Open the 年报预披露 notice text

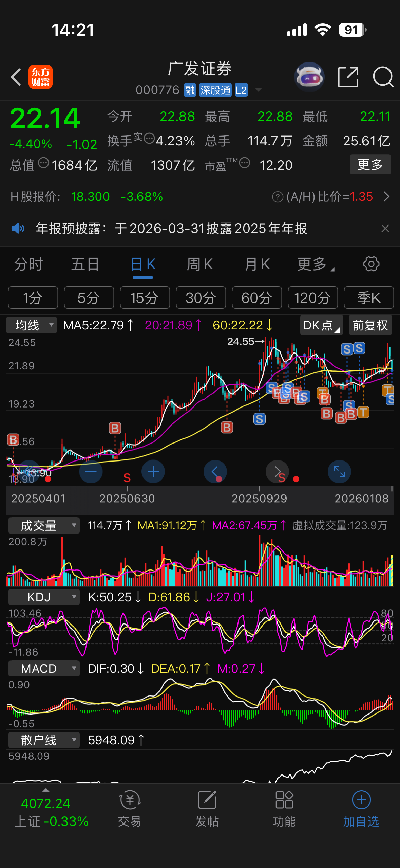(x=171, y=229)
